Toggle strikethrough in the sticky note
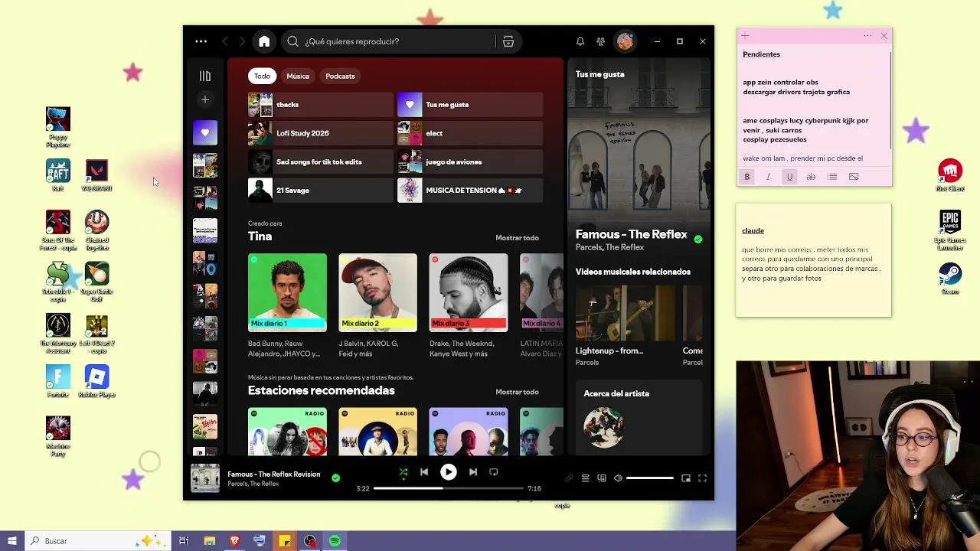 811,177
